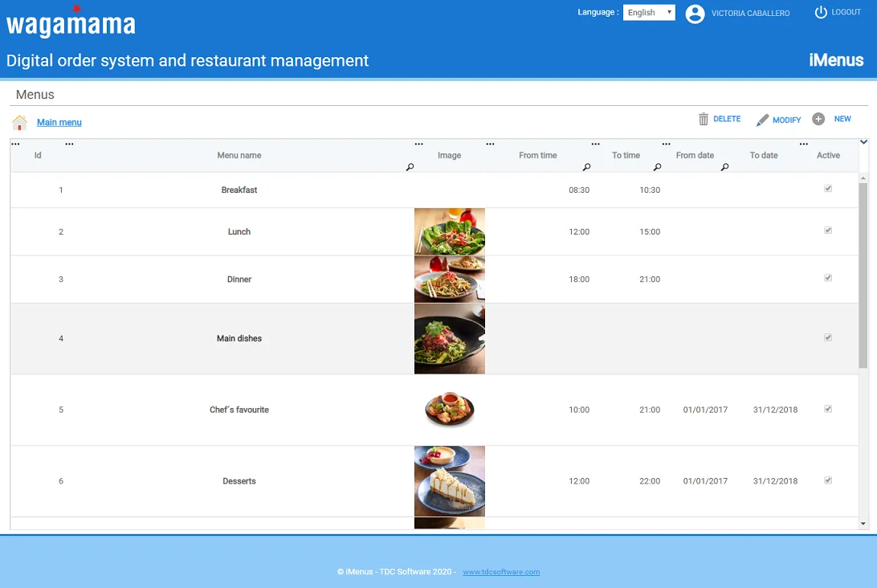Visit the www.tdcsoftware.com footer link
877x588 pixels.
click(x=501, y=572)
